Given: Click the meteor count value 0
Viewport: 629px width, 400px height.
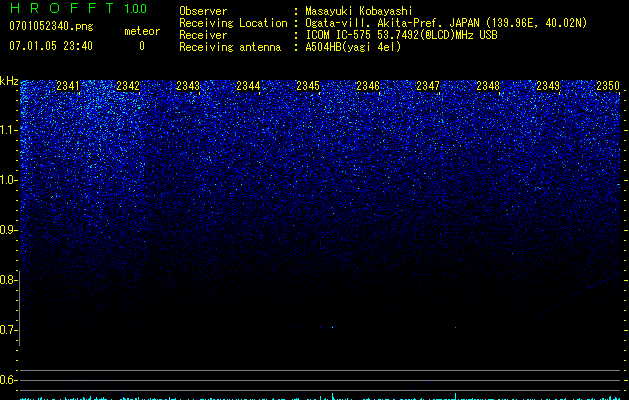Looking at the screenshot, I should tap(142, 46).
